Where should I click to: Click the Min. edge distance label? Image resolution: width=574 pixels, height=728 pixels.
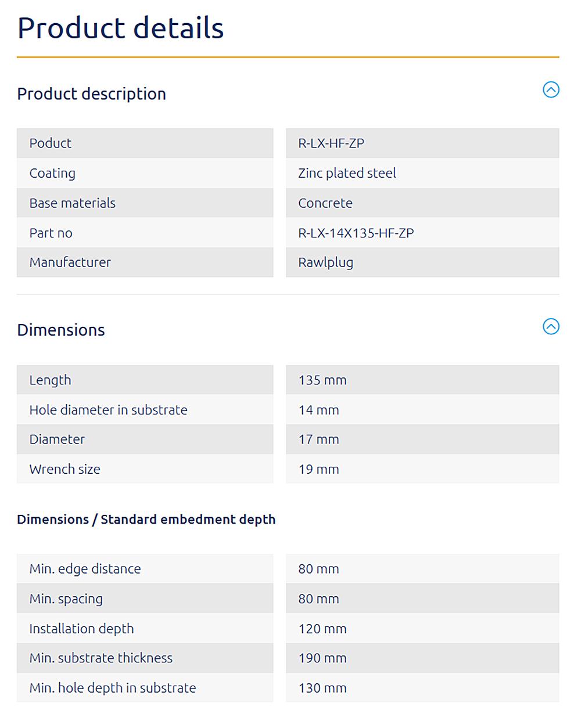[x=85, y=569]
